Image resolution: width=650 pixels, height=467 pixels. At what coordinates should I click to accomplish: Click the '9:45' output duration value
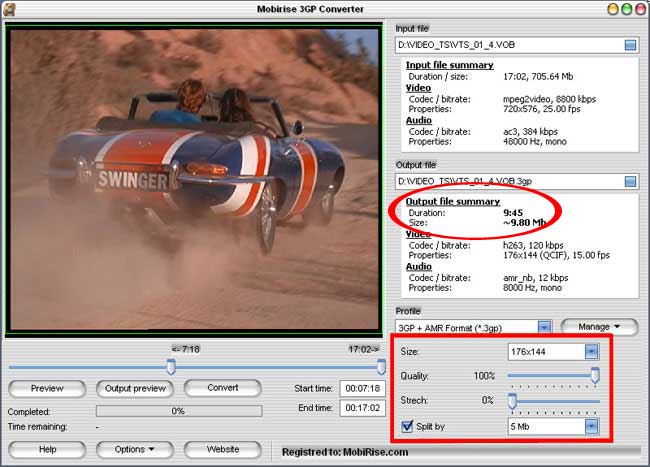pos(513,213)
